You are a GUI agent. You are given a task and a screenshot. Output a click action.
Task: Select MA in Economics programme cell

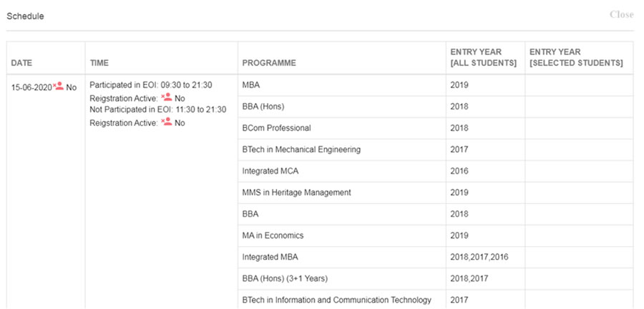click(342, 235)
